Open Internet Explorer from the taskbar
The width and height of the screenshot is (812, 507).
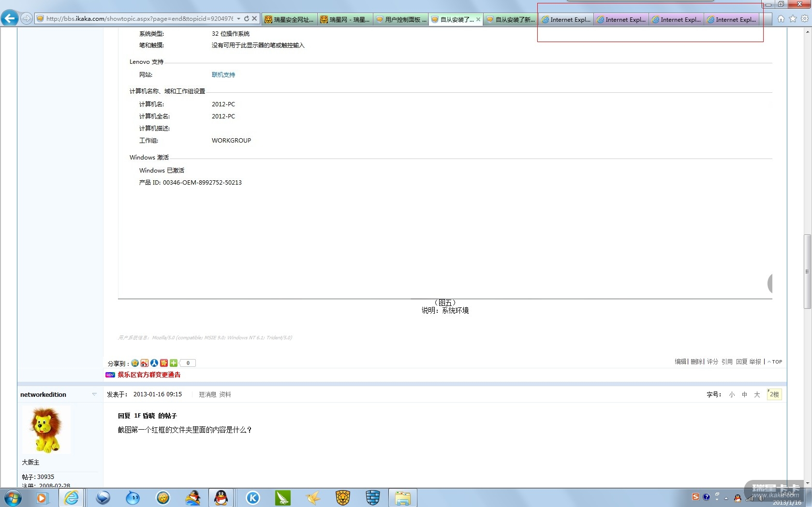pyautogui.click(x=72, y=498)
